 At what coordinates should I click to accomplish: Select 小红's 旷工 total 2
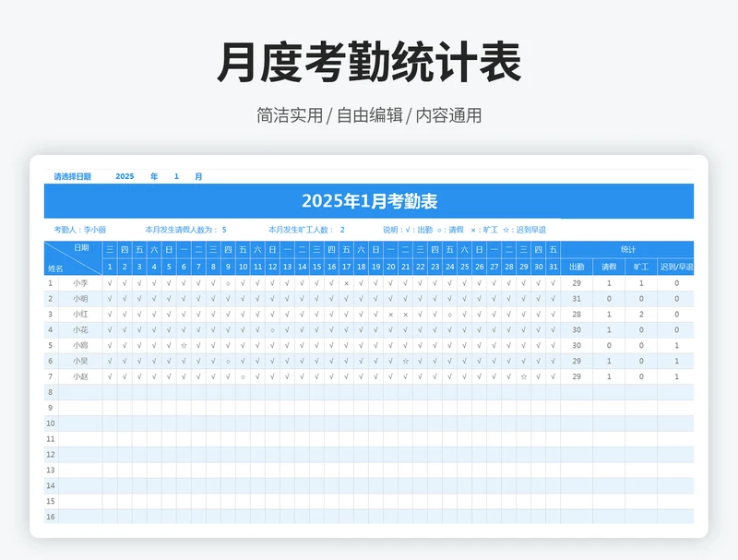coord(641,314)
